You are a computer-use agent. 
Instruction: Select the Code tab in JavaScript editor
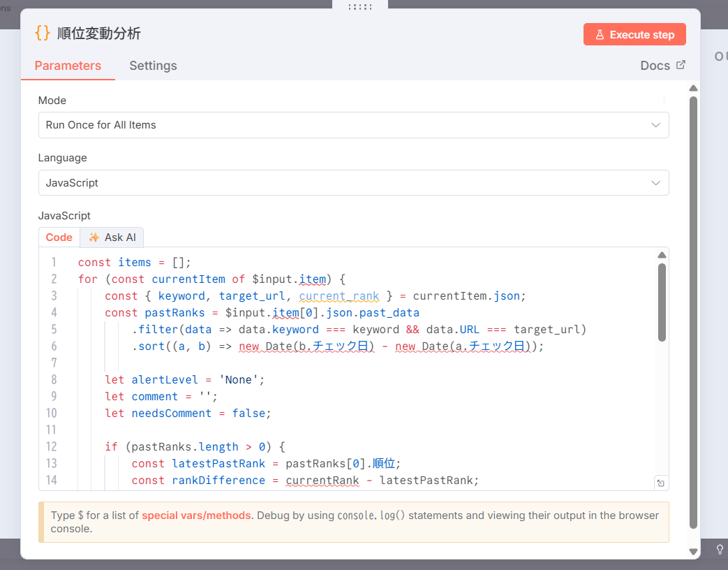click(x=59, y=237)
